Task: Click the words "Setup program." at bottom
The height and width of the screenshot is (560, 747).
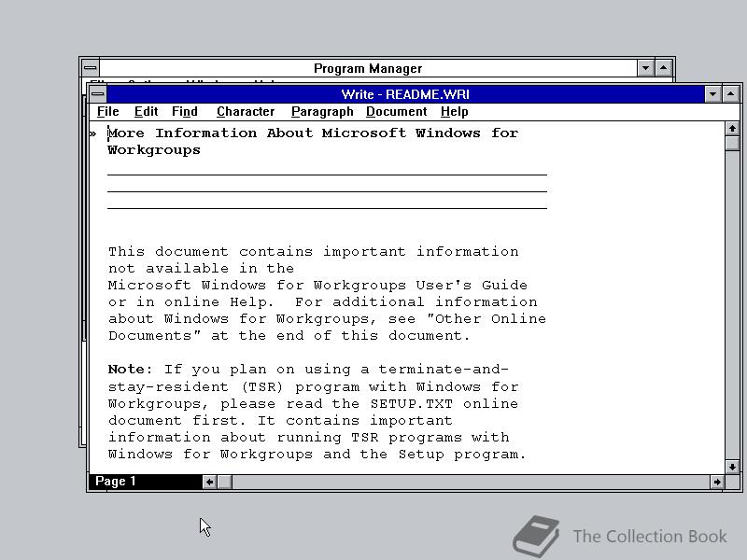Action: click(462, 454)
